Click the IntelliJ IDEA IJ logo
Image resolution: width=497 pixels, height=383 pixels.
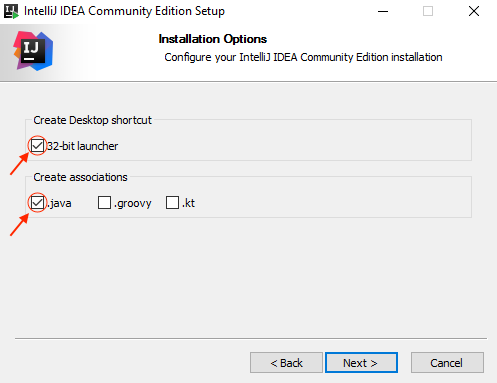pyautogui.click(x=33, y=51)
